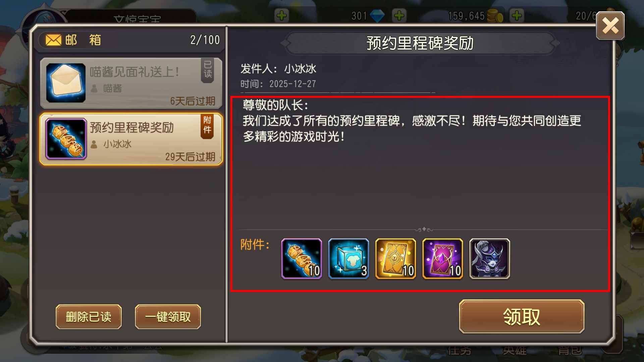Viewport: 644px width, 362px height.
Task: Add diamonds using the plus beside 301
Action: coord(399,15)
